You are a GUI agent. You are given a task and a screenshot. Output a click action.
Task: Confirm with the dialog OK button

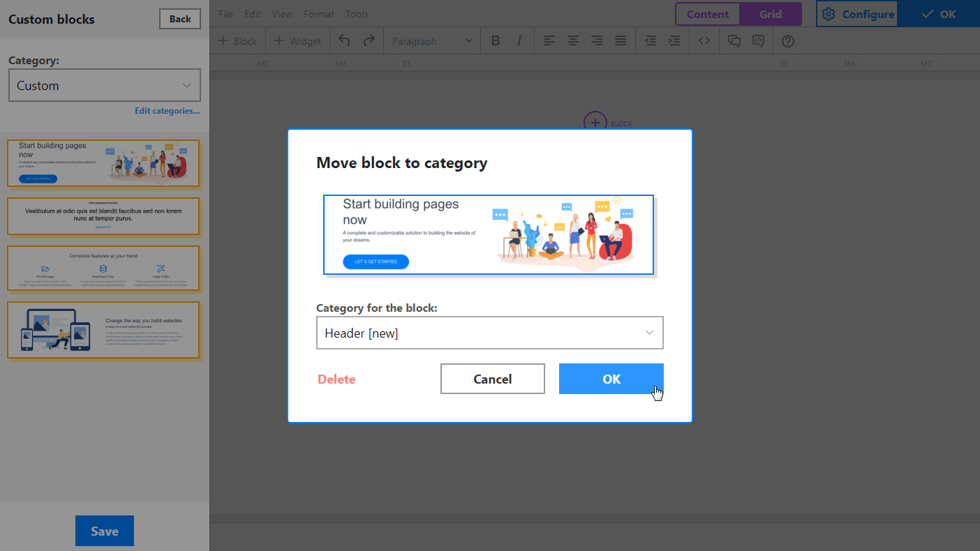[x=611, y=379]
